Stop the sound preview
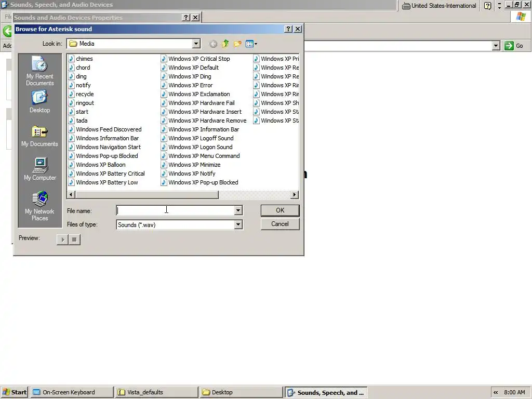 [x=74, y=240]
